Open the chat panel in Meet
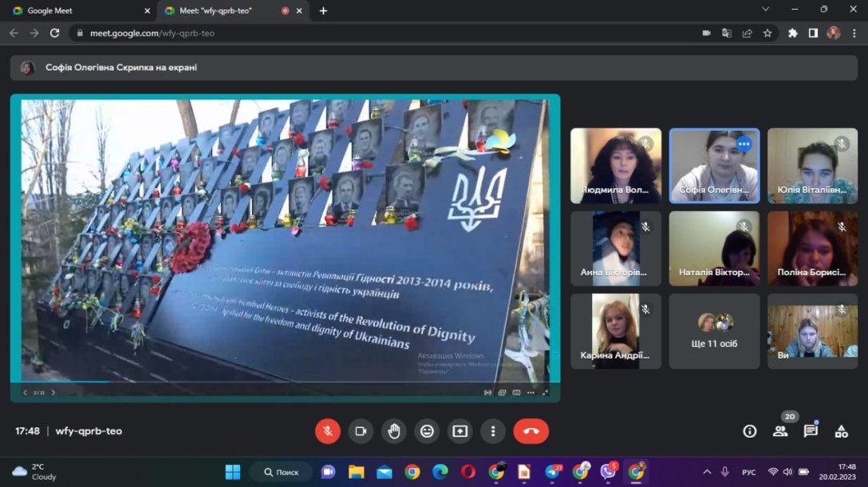This screenshot has width=868, height=487. tap(811, 431)
